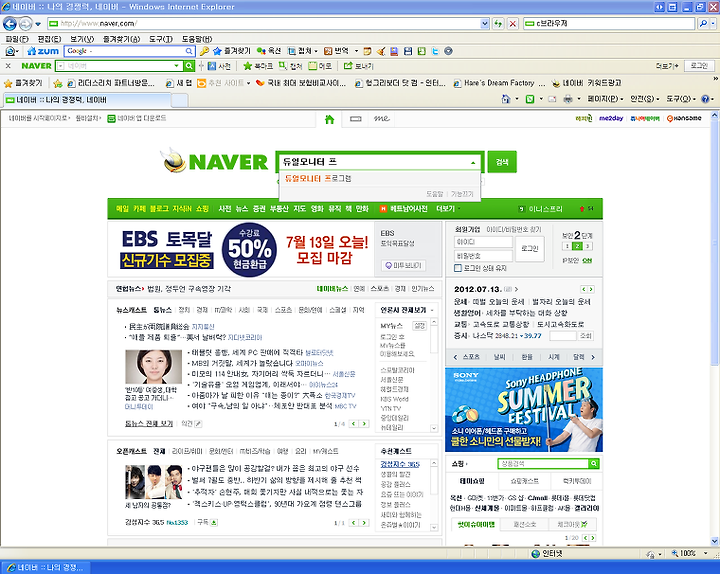Select the 네이버 browser tab
This screenshot has width=720, height=574.
(x=86, y=100)
